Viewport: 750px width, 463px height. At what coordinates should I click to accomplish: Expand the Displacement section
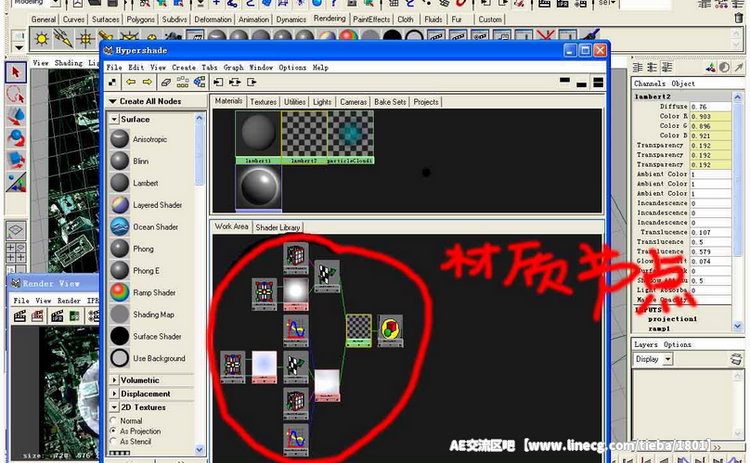click(114, 394)
